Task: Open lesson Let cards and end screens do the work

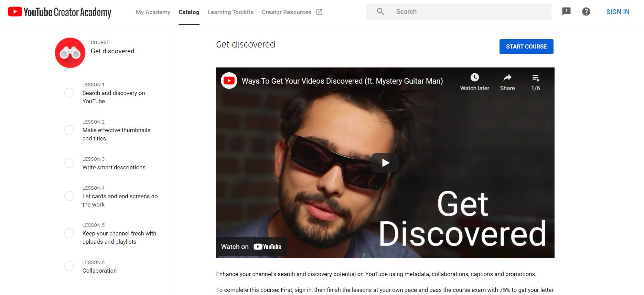Action: 120,200
